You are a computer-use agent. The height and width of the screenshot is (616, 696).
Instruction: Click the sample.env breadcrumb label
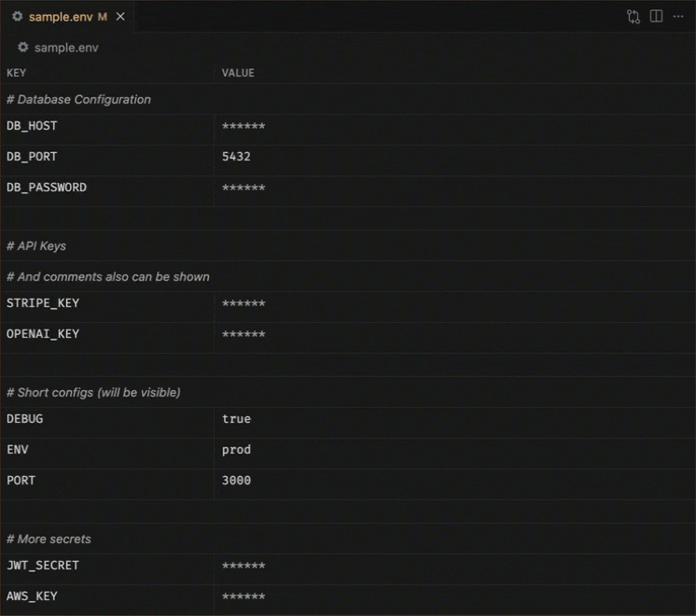(66, 48)
